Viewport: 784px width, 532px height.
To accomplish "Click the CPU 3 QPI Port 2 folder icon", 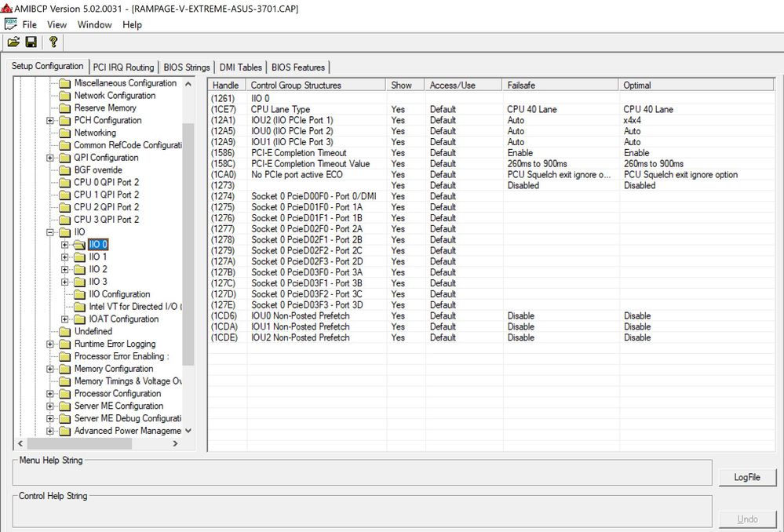I will (x=64, y=220).
